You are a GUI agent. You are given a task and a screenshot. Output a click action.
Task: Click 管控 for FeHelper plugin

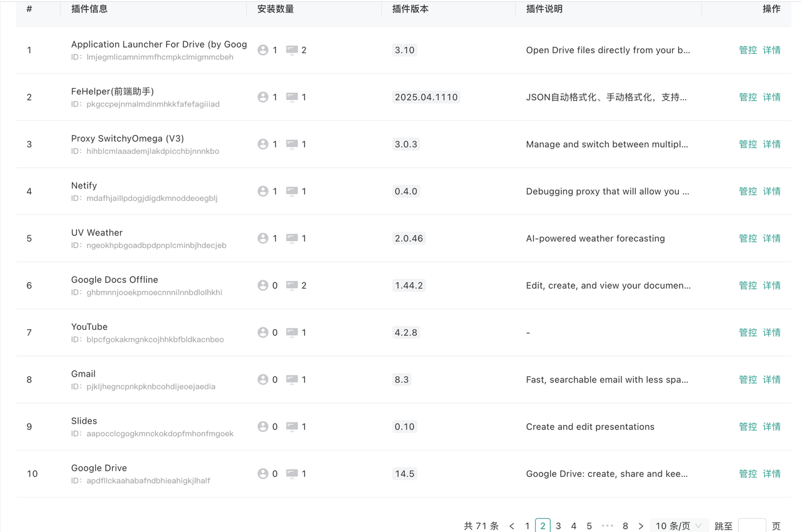click(748, 97)
